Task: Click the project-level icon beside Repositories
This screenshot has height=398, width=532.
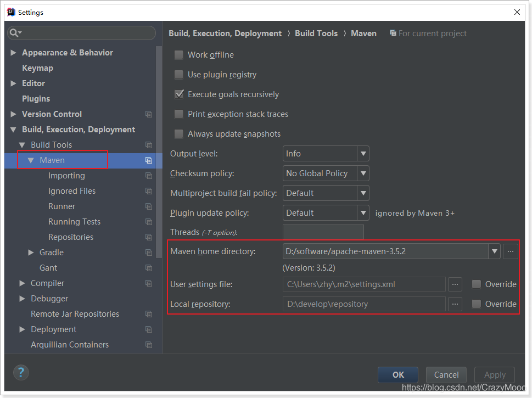Action: 149,237
